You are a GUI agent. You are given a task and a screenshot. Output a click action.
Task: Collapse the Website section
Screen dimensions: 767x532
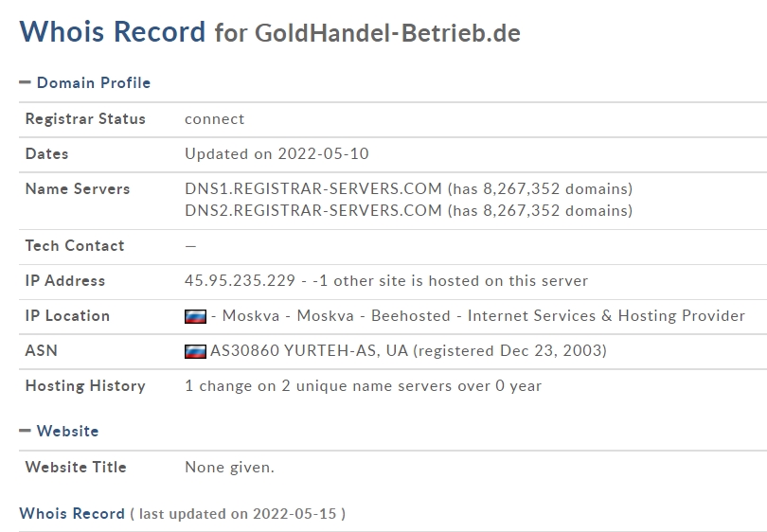(25, 431)
